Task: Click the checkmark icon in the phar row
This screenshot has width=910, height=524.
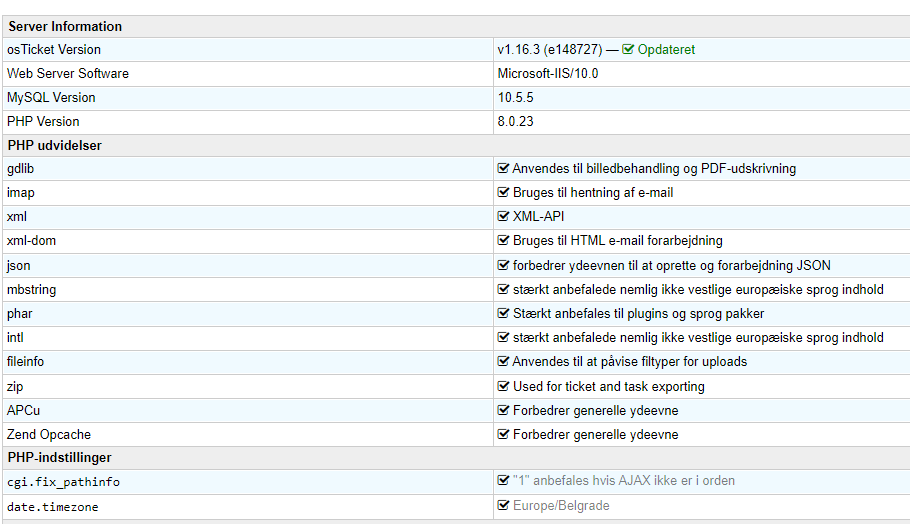Action: click(504, 313)
